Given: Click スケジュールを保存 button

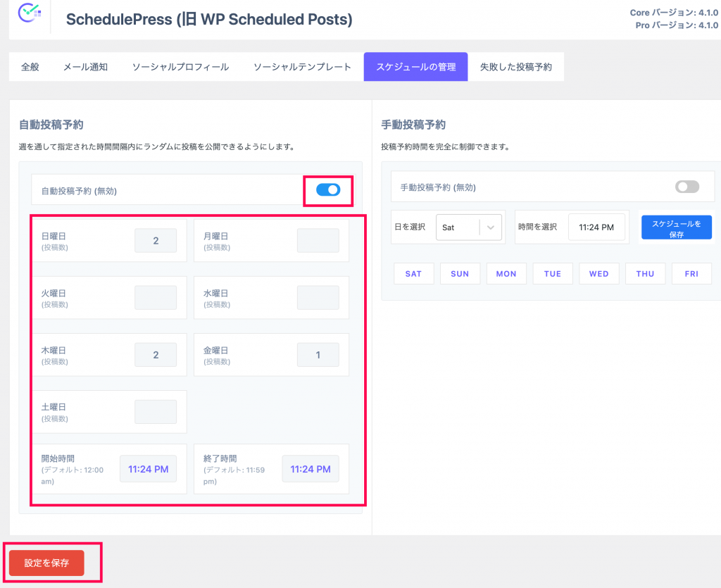Looking at the screenshot, I should click(677, 227).
